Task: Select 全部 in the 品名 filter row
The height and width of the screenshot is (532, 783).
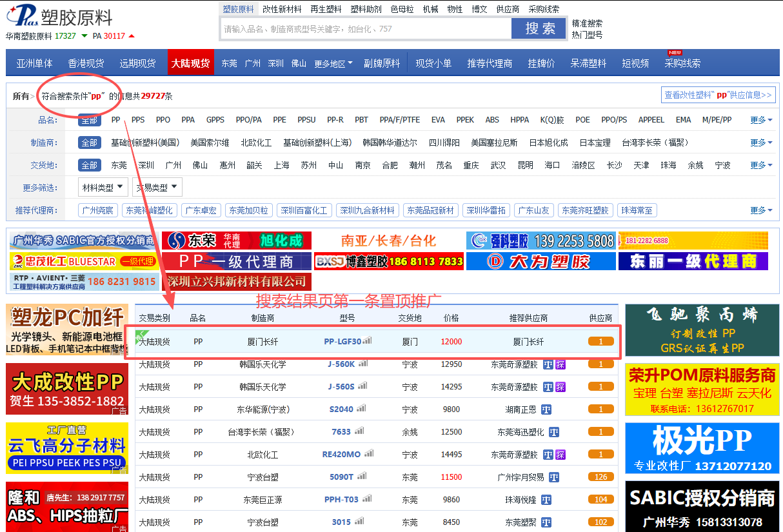Action: pos(89,120)
